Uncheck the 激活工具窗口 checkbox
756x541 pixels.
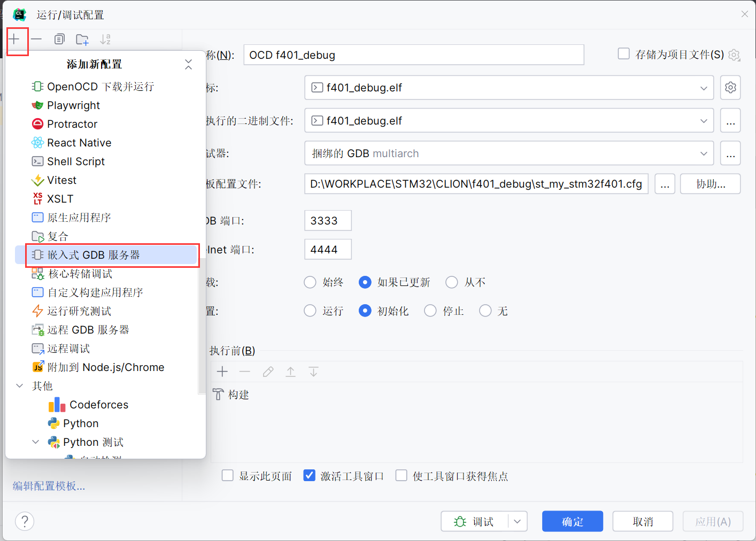pyautogui.click(x=309, y=475)
